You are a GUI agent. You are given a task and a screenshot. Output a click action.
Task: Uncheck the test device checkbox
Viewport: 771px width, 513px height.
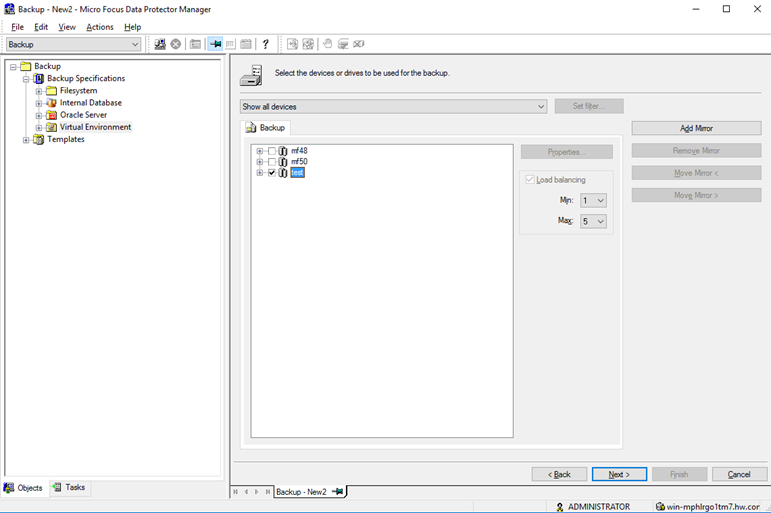271,173
